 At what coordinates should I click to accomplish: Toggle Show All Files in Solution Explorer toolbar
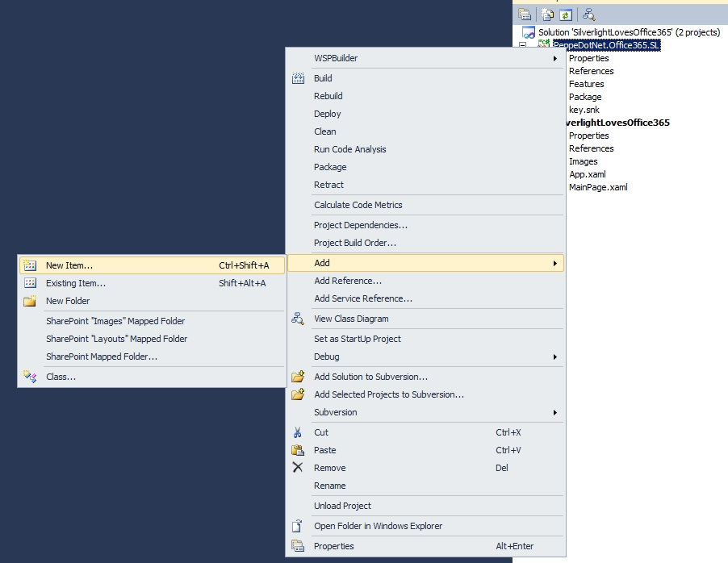point(548,15)
